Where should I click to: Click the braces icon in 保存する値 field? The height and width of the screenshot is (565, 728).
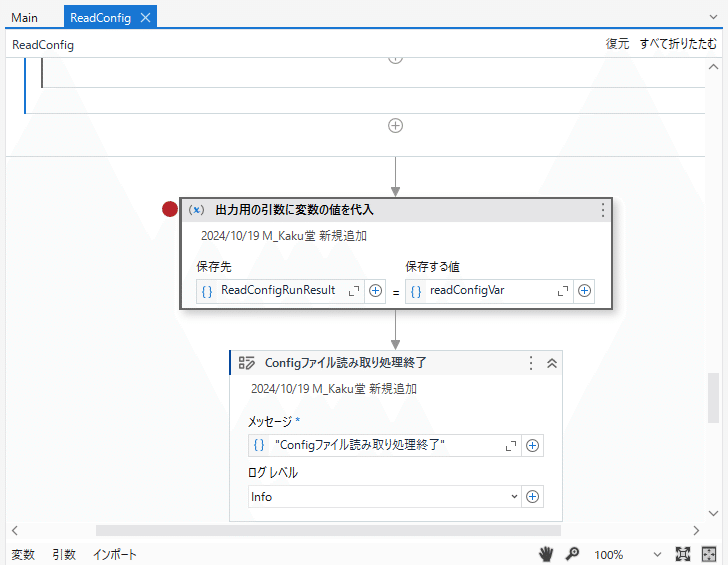(416, 291)
